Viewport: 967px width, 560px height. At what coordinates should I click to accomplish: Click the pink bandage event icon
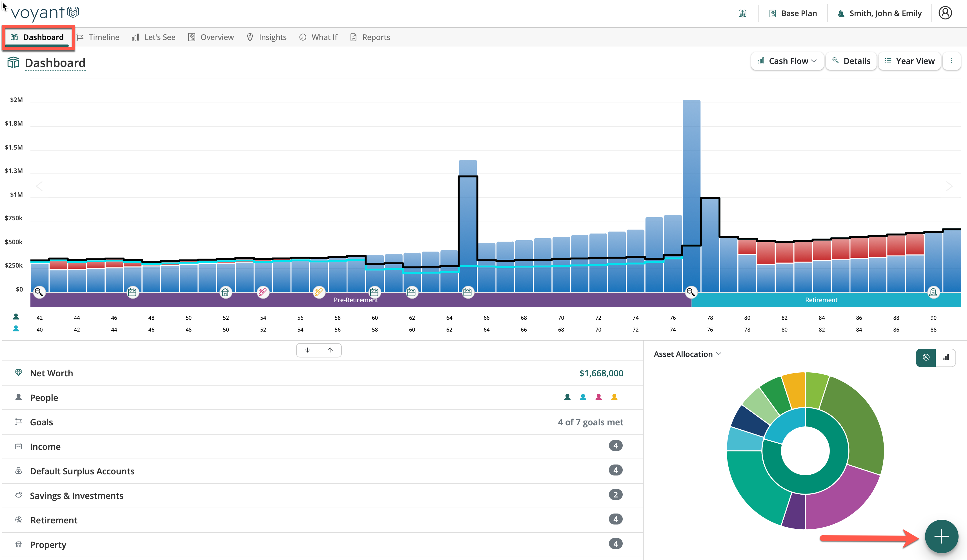coord(263,292)
